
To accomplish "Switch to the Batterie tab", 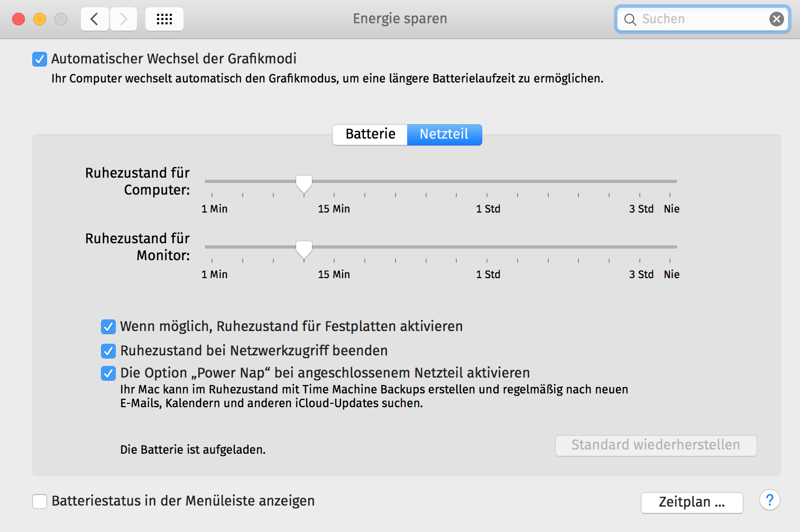I will tap(370, 134).
